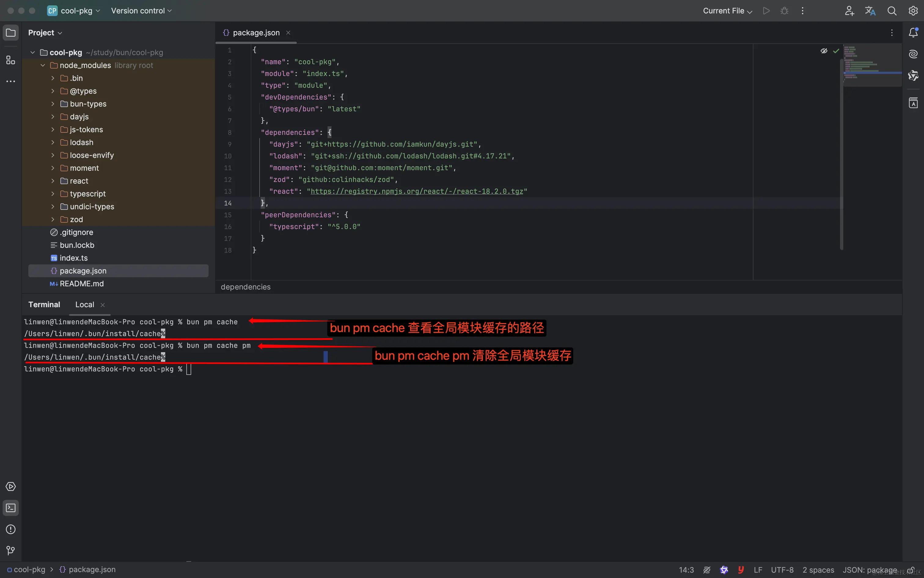Close the Local terminal tab
The height and width of the screenshot is (578, 924).
point(102,305)
